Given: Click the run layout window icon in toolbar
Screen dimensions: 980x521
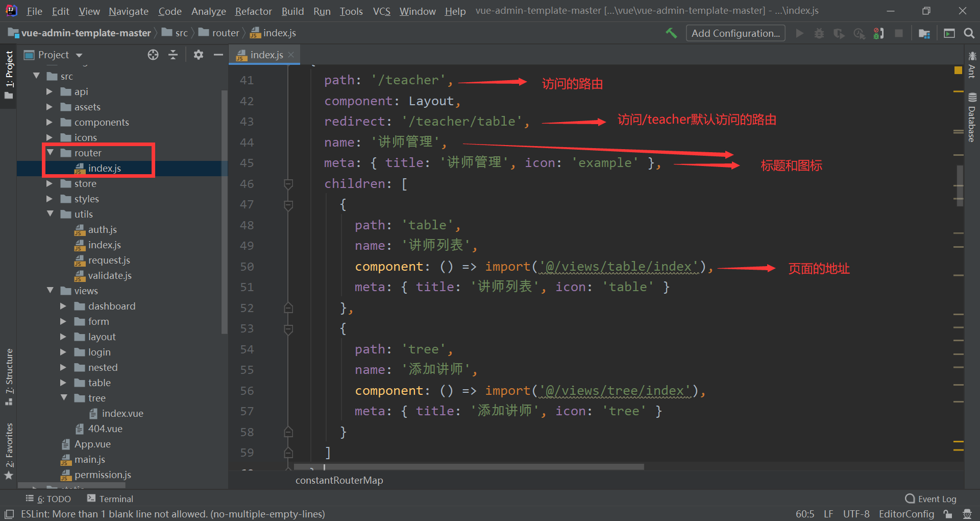Looking at the screenshot, I should pyautogui.click(x=949, y=33).
